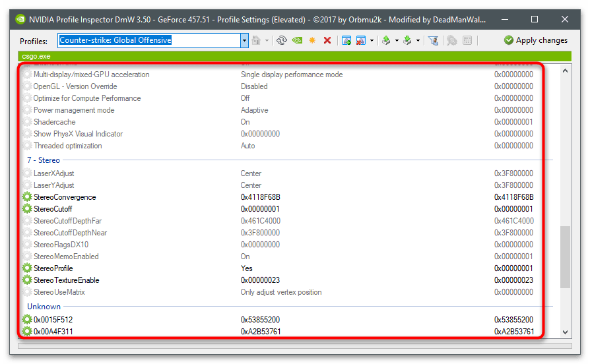590x364 pixels.
Task: Click the 0x4118F68B StereoConvergence value cell
Action: tap(261, 197)
